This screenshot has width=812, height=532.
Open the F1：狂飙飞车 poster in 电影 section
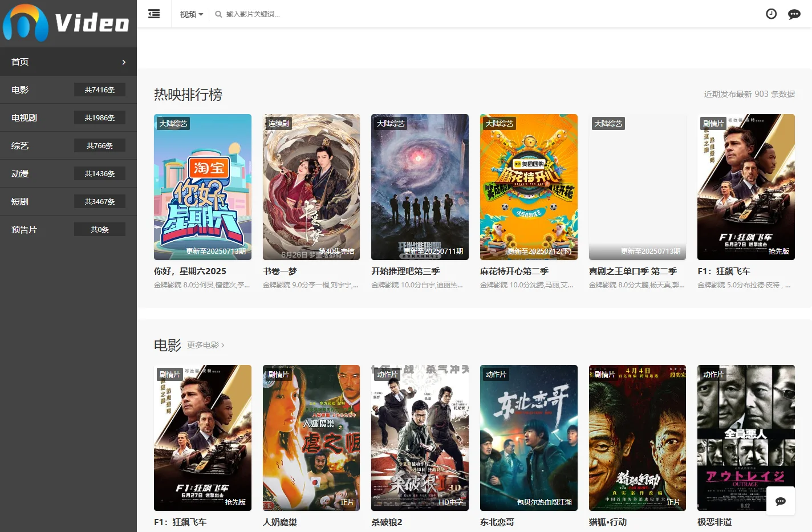pyautogui.click(x=202, y=438)
